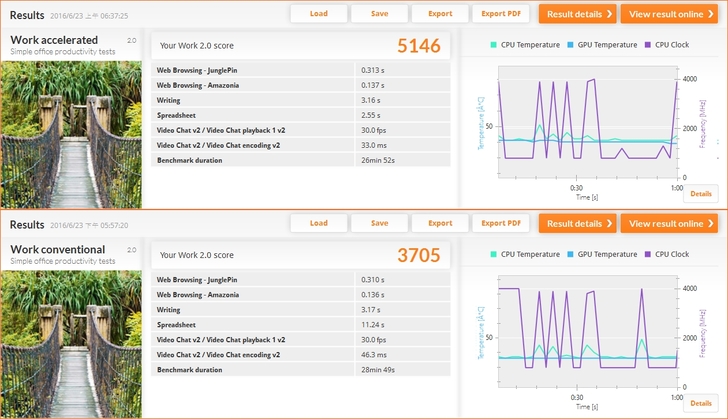The width and height of the screenshot is (728, 419).
Task: Click CPU Clock color swatch in conventional chart
Action: [x=648, y=255]
